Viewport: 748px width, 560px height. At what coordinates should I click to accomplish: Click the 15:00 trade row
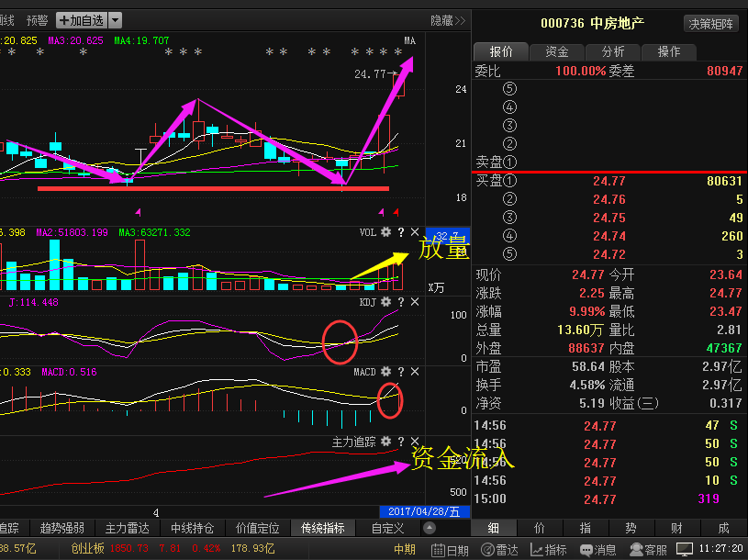(609, 498)
